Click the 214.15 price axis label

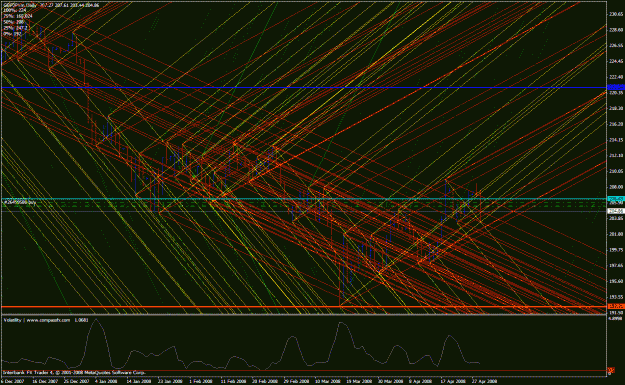(616, 140)
